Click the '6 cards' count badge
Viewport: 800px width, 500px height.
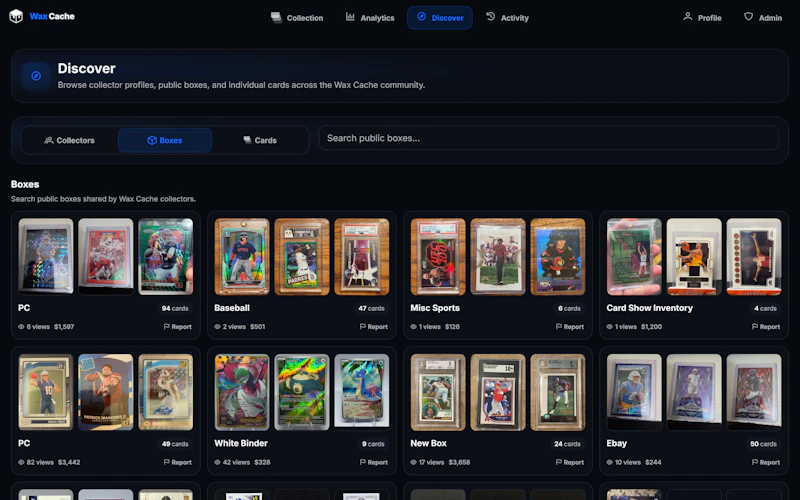pyautogui.click(x=569, y=309)
